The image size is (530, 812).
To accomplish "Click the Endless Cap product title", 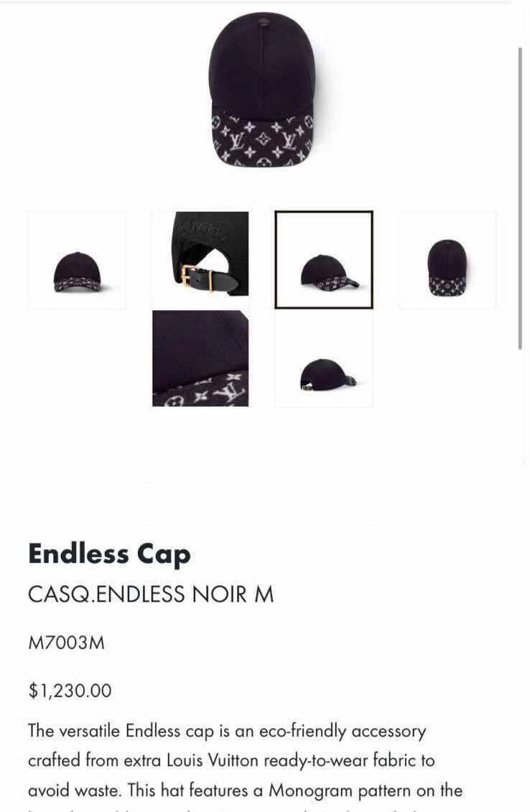I will click(x=109, y=554).
